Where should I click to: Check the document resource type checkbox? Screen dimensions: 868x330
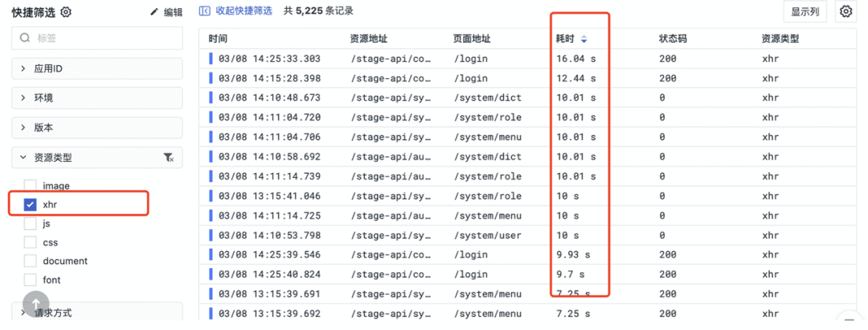click(x=31, y=261)
